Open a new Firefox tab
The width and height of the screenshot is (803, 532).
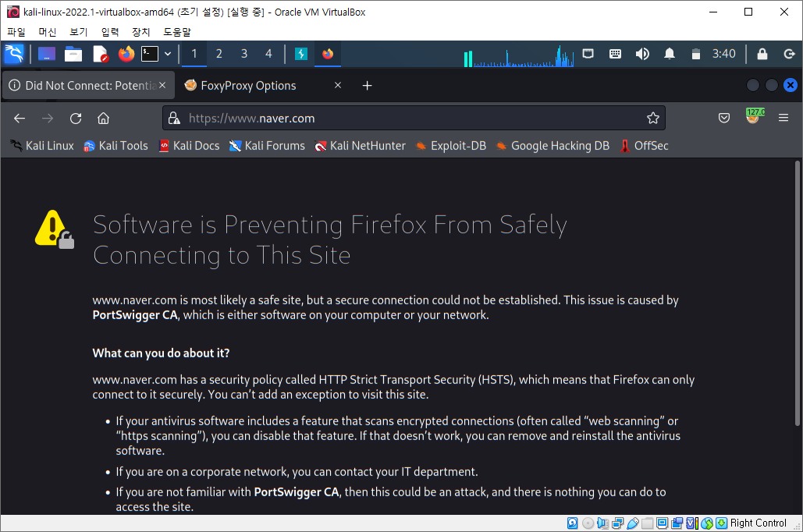(x=368, y=86)
